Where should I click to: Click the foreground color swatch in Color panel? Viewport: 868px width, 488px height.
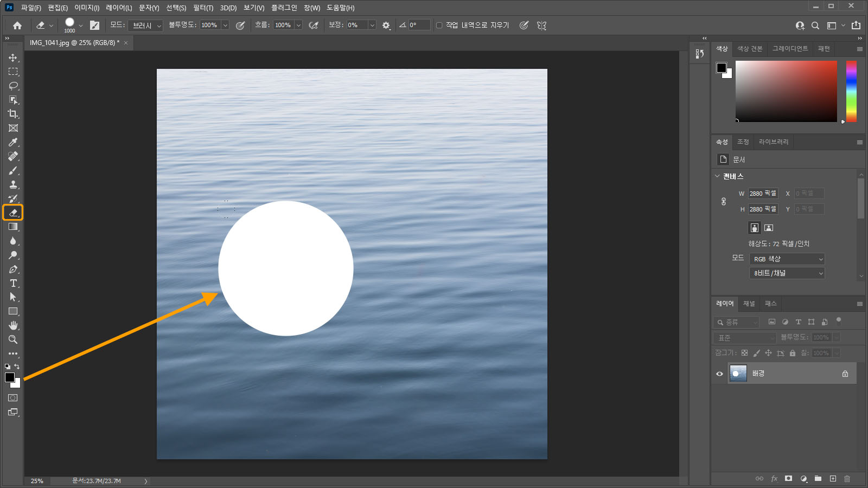click(x=722, y=68)
